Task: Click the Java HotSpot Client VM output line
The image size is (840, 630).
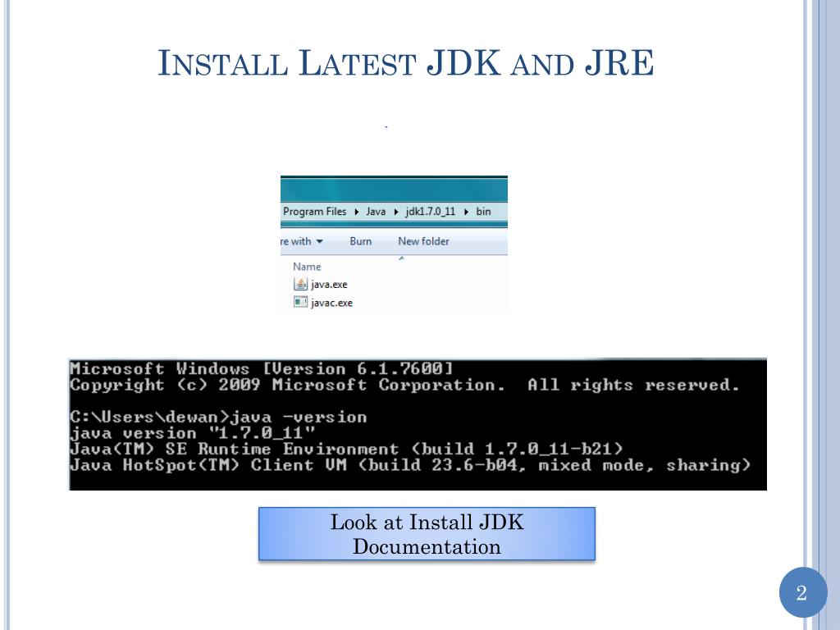Action: [410, 465]
